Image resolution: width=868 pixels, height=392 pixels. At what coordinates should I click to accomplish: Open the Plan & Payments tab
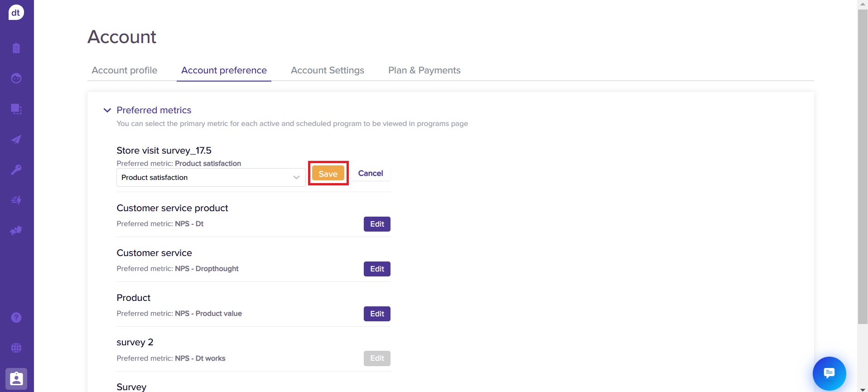424,70
